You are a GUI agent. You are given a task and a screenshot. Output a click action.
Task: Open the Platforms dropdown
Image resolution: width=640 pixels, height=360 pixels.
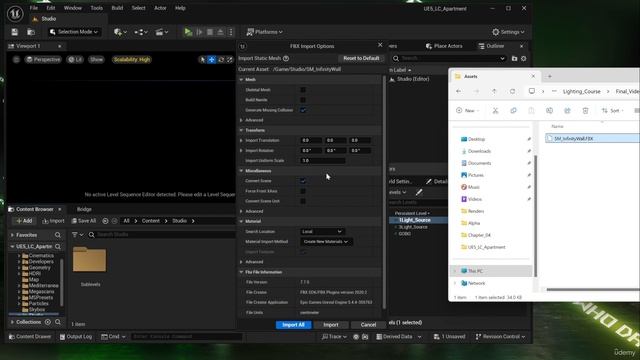pos(264,32)
